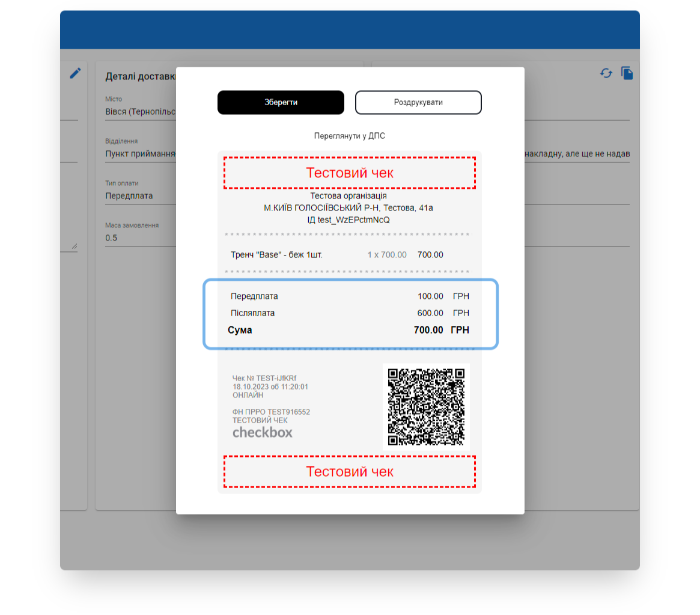Image resolution: width=700 pixels, height=615 pixels.
Task: Click the Тренч "Base" item line
Action: 336,255
